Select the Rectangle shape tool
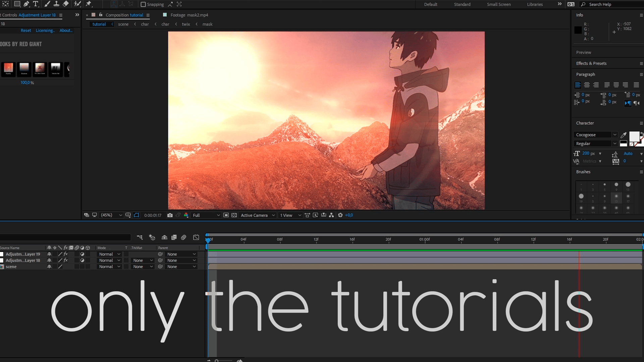644x362 pixels. click(x=17, y=4)
